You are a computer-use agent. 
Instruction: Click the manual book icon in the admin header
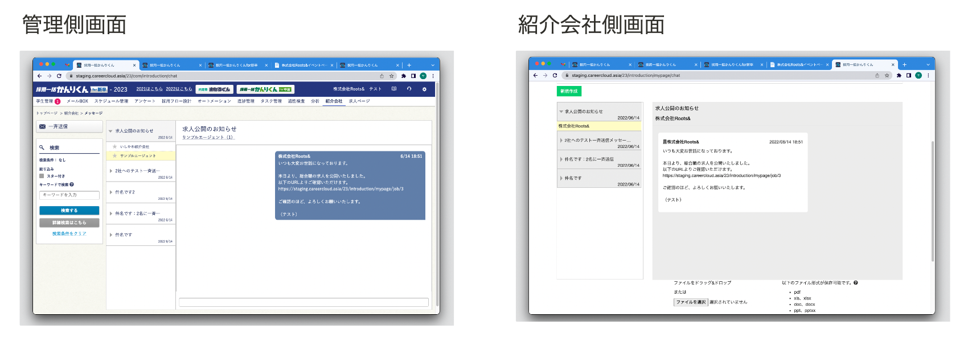[x=394, y=89]
